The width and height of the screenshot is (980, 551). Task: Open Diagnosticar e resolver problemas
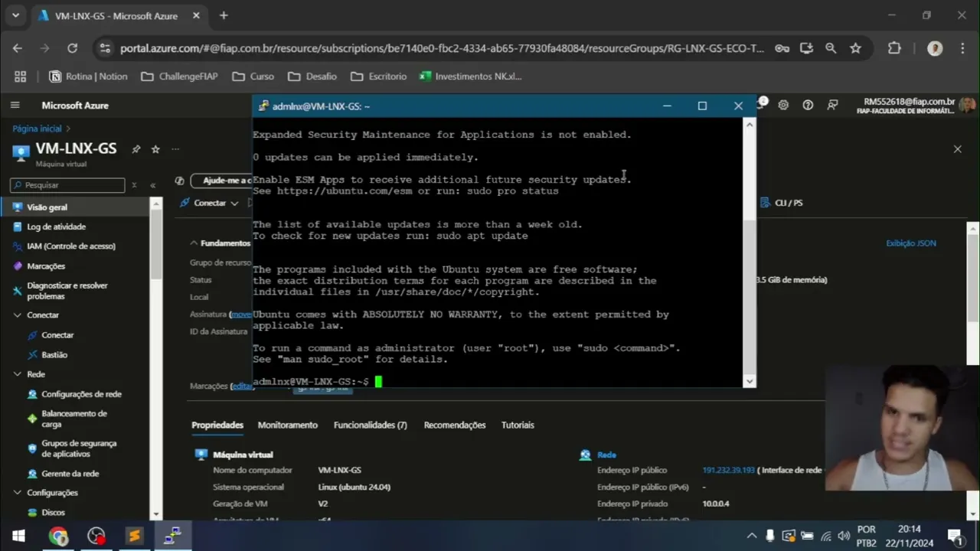click(67, 291)
